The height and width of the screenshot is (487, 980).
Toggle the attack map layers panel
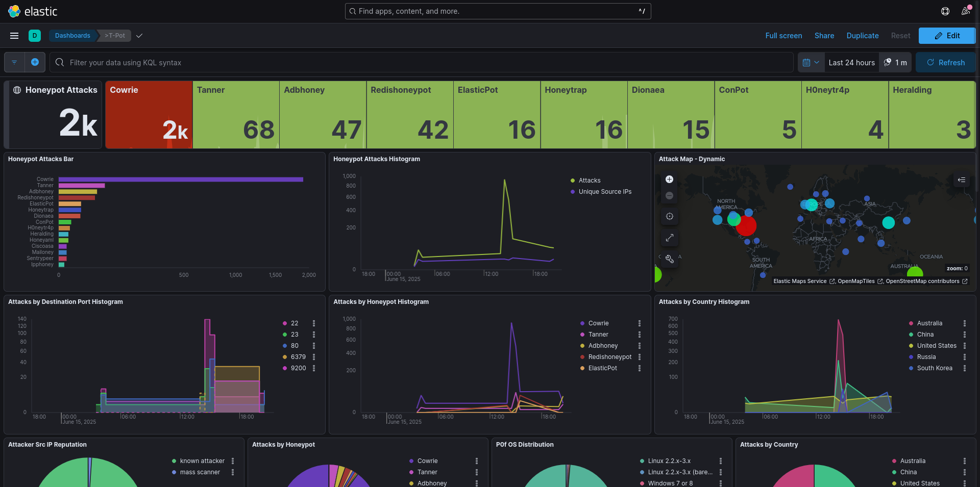[x=961, y=180]
